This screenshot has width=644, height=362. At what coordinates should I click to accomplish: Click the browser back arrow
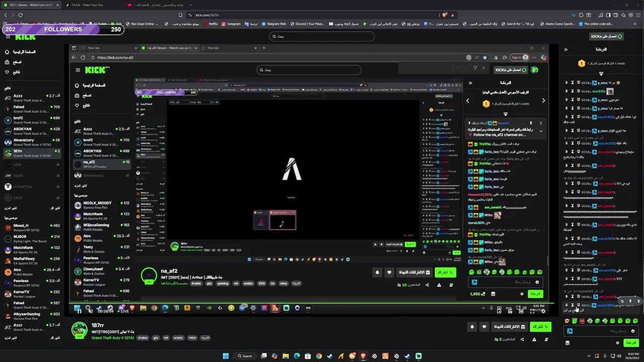coord(6,15)
